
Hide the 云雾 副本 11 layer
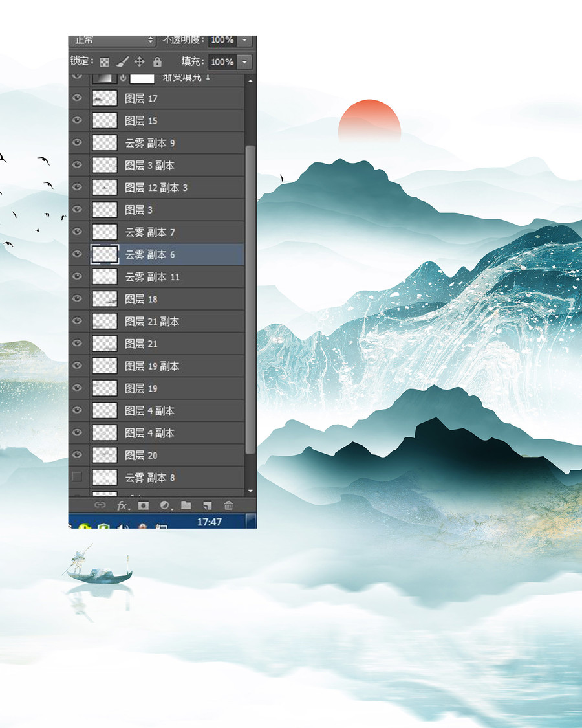pos(77,276)
